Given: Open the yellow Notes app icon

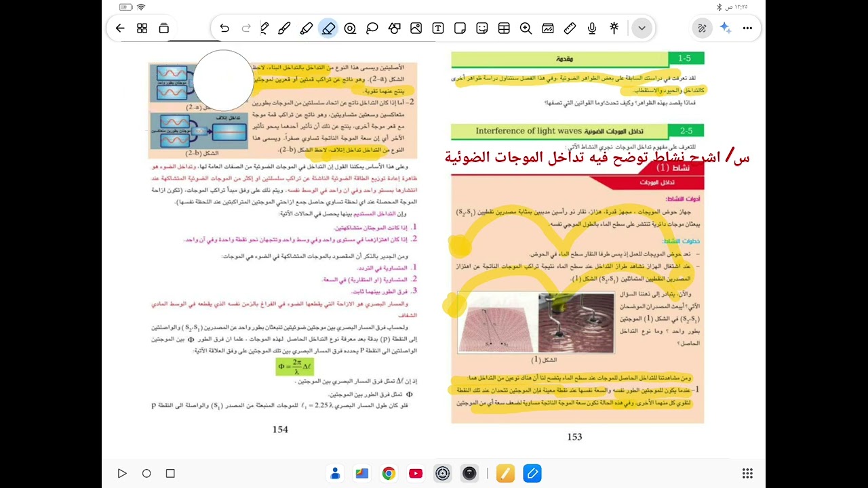Looking at the screenshot, I should 505,474.
